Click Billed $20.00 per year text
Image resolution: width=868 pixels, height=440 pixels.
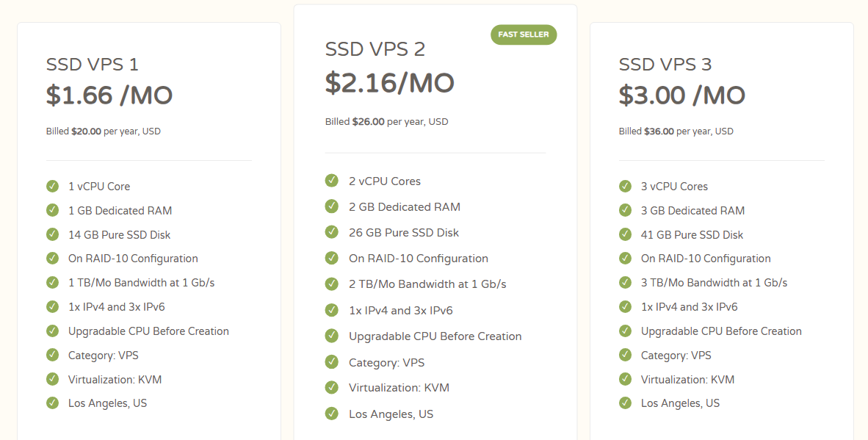point(104,131)
